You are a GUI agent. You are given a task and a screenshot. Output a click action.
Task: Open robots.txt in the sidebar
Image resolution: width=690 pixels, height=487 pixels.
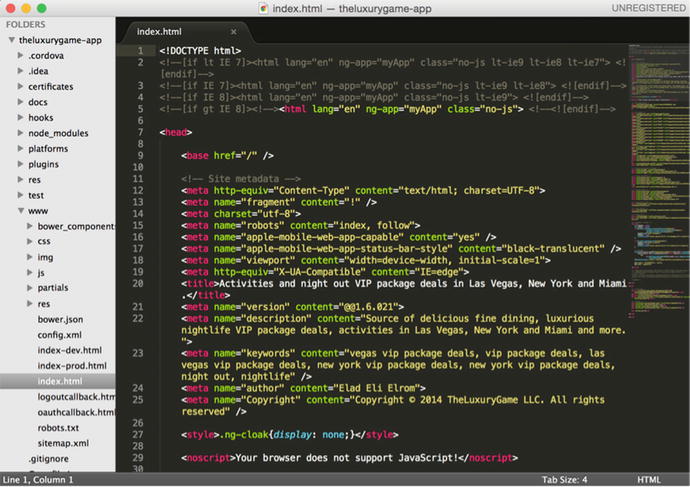pyautogui.click(x=58, y=428)
